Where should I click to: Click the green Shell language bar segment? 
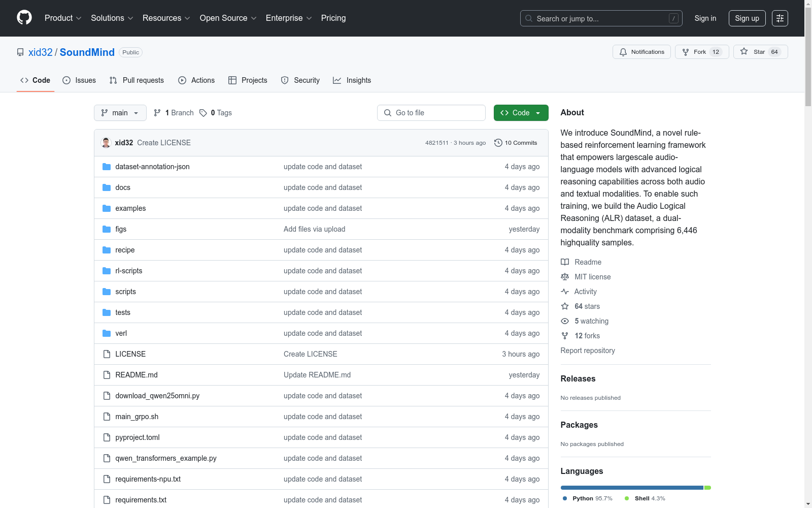point(707,488)
